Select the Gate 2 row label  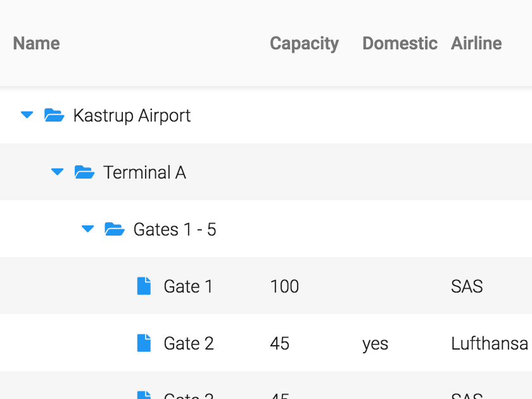[189, 343]
